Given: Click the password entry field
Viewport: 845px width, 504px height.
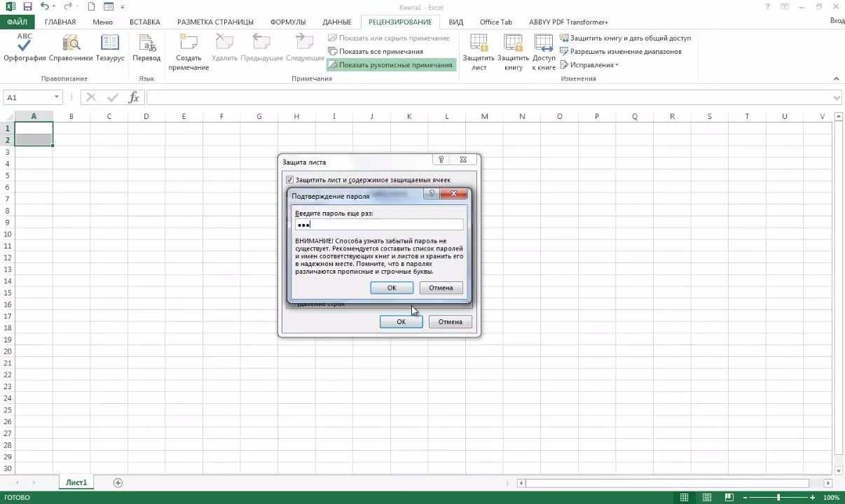Looking at the screenshot, I should [x=378, y=224].
